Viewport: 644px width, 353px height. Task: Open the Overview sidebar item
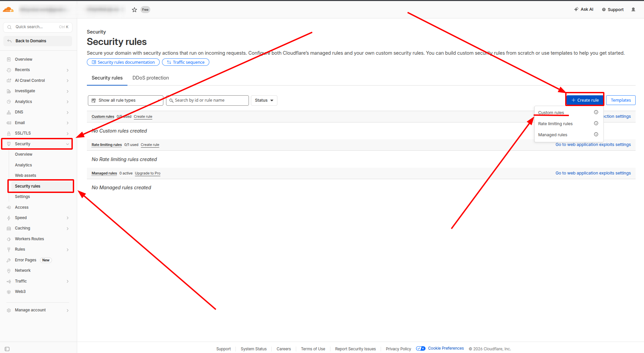pyautogui.click(x=23, y=59)
